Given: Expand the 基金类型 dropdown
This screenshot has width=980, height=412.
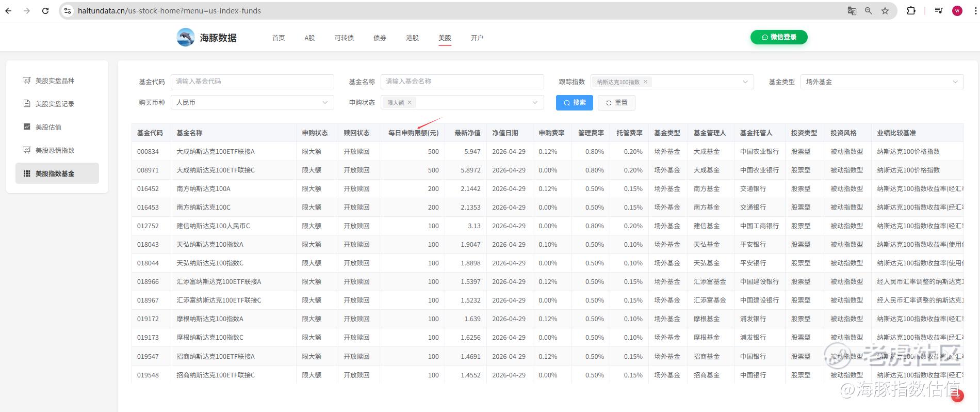Looking at the screenshot, I should click(x=881, y=82).
